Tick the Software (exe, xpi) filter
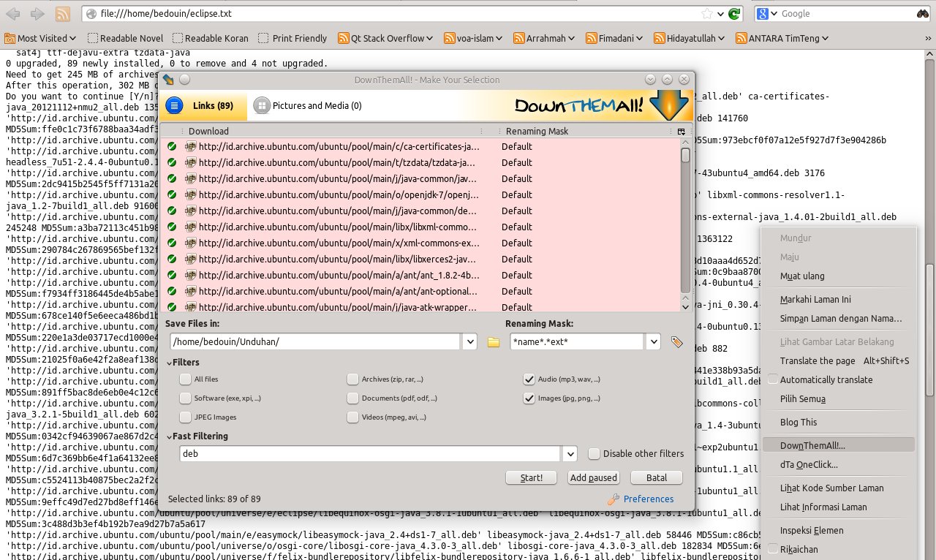Screen dimensions: 936x560 [x=185, y=398]
